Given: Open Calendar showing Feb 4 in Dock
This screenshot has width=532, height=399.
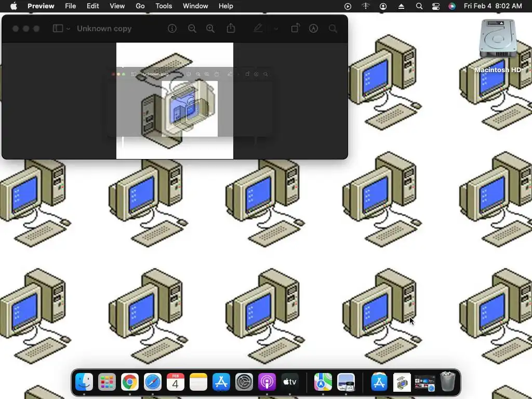Looking at the screenshot, I should coord(176,382).
